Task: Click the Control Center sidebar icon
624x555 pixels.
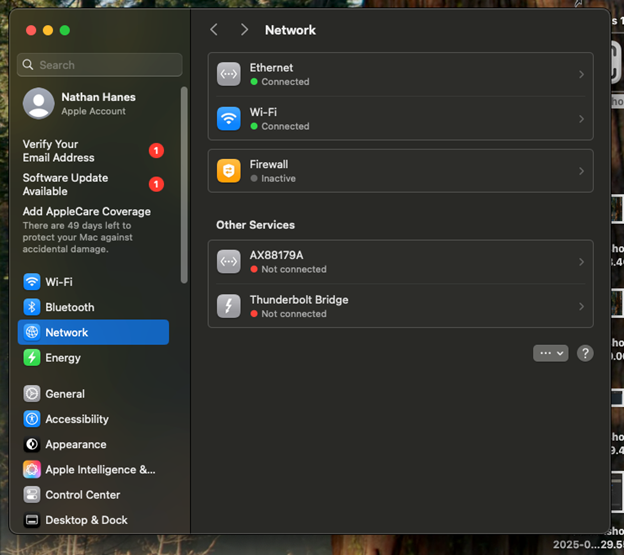Action: [x=32, y=495]
